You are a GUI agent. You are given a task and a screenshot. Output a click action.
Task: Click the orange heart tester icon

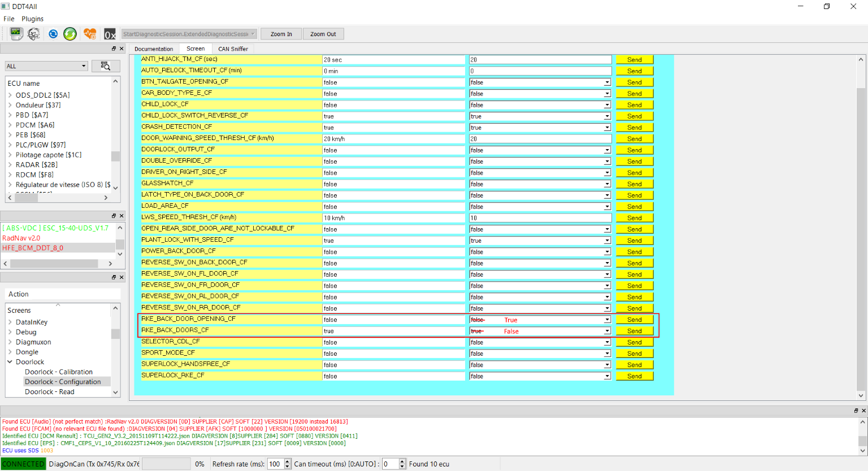tap(90, 34)
